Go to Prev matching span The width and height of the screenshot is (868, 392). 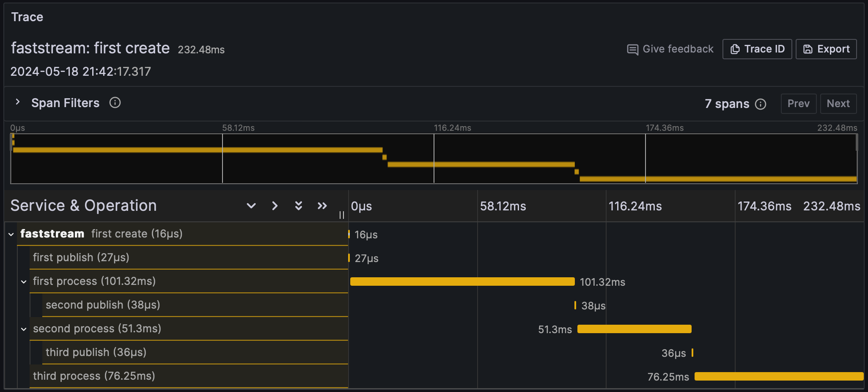798,104
